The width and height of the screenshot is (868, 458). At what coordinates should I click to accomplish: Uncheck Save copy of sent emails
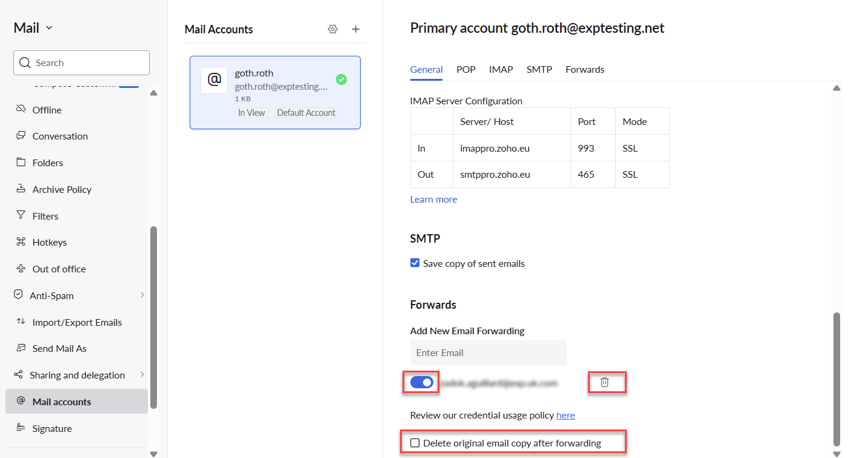415,263
